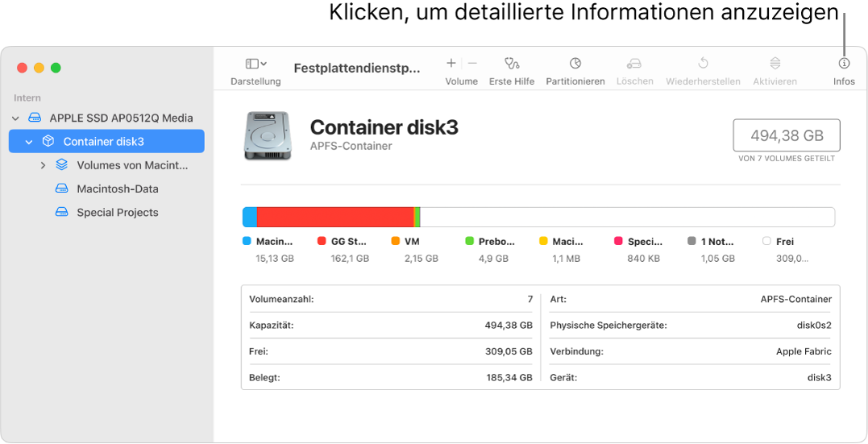Click the Physische Speichergeräte value disk0s2
The width and height of the screenshot is (868, 444).
pos(814,326)
